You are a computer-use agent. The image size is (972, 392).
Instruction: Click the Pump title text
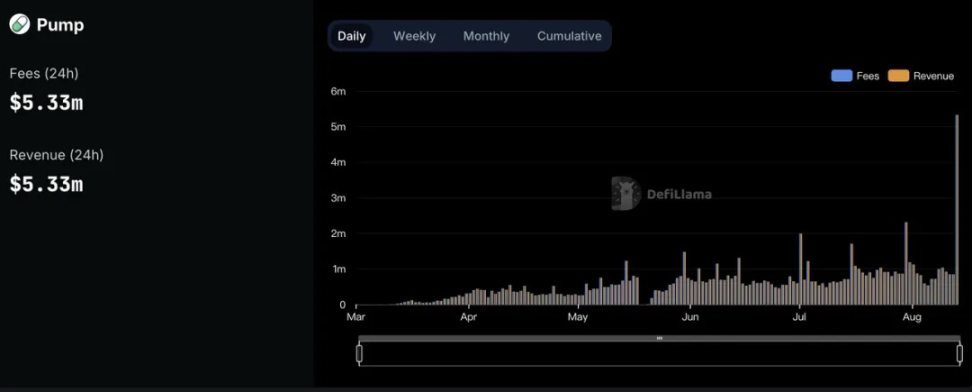60,25
